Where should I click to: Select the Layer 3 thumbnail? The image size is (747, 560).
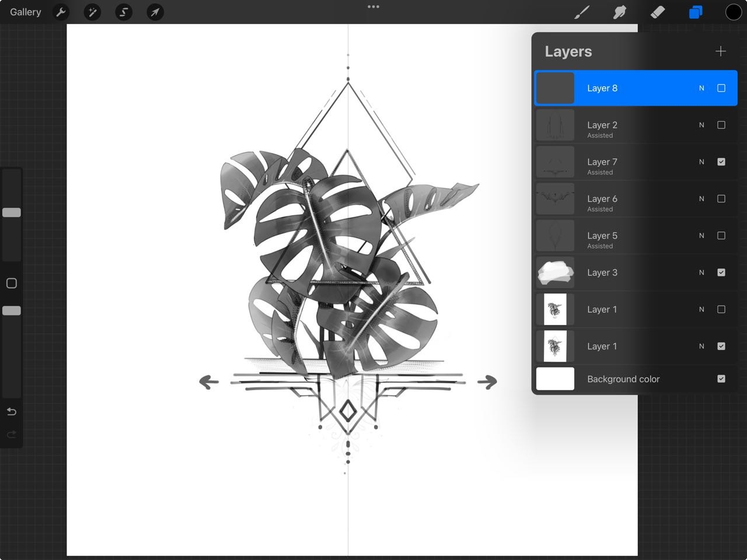point(555,272)
